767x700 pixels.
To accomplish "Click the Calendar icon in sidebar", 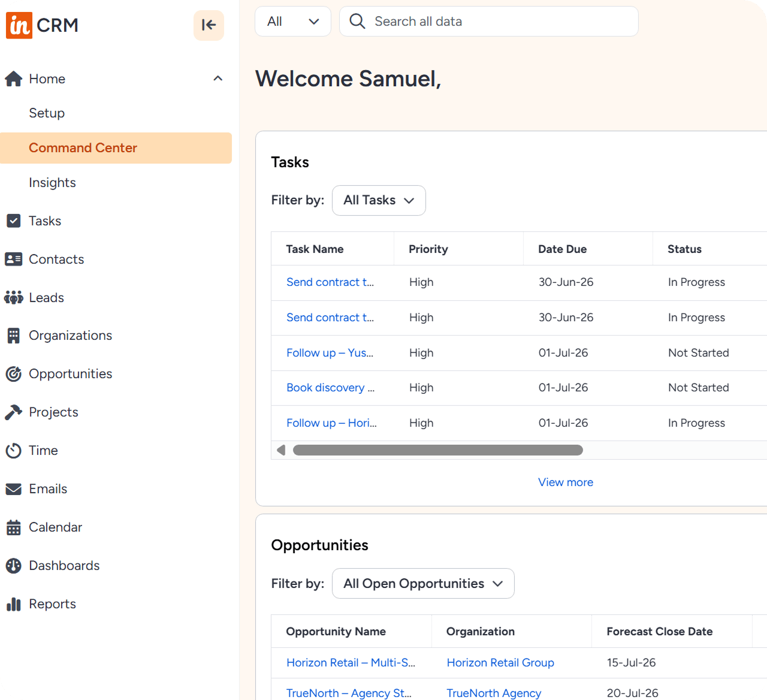I will (x=13, y=527).
